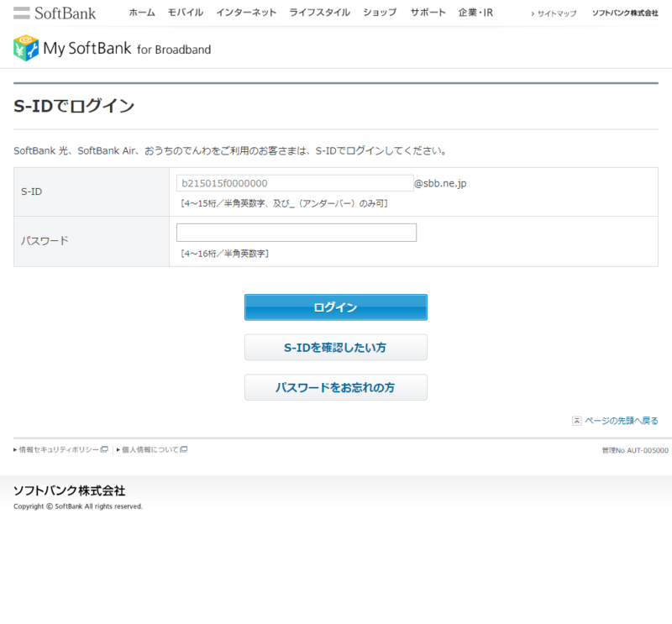
Task: Click the S-ID row label
Action: (x=32, y=191)
